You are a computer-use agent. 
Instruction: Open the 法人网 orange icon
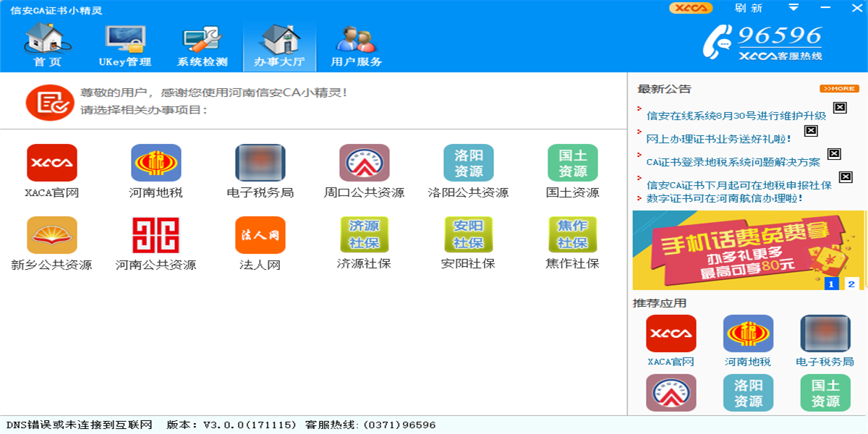point(260,235)
